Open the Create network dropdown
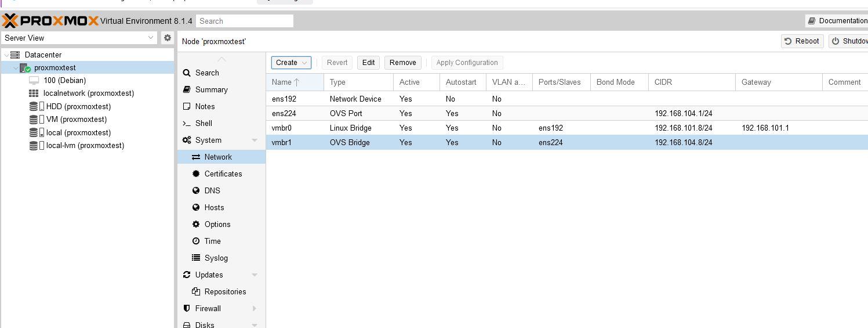The width and height of the screenshot is (868, 328). [291, 63]
